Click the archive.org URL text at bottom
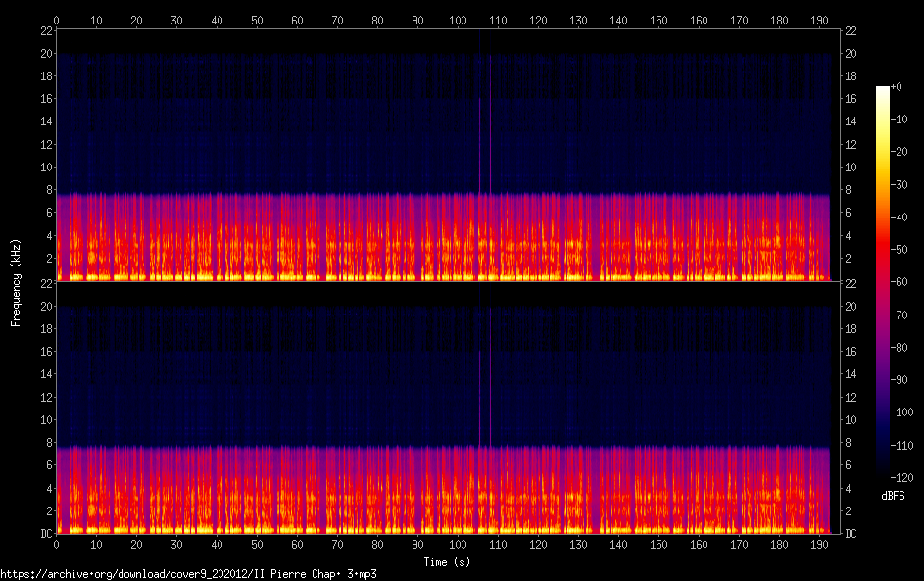 pos(188,574)
